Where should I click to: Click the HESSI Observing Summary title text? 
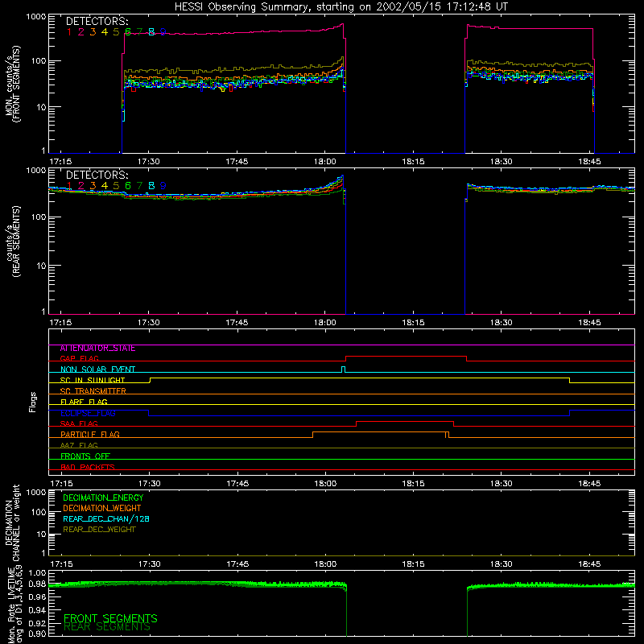tap(341, 7)
